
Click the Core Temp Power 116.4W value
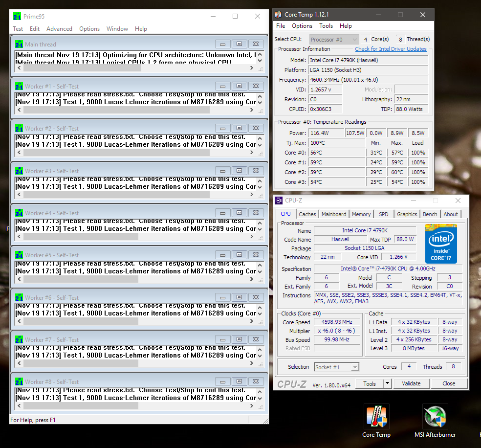point(327,133)
